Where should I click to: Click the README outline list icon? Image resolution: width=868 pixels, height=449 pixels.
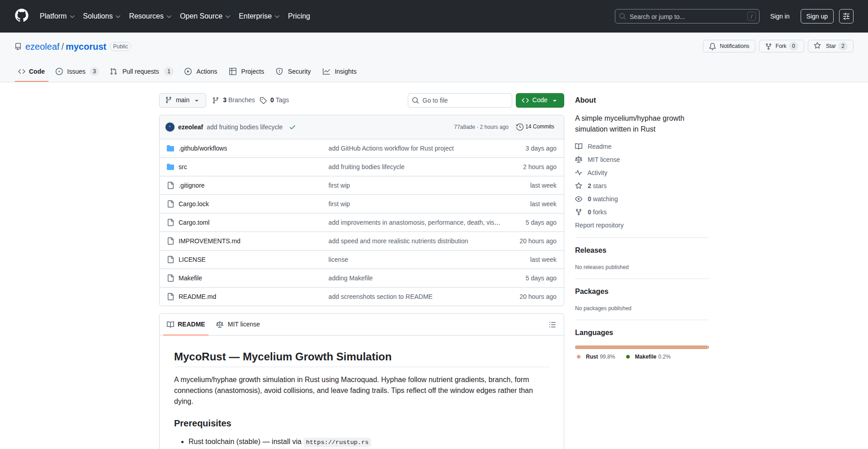click(x=552, y=325)
